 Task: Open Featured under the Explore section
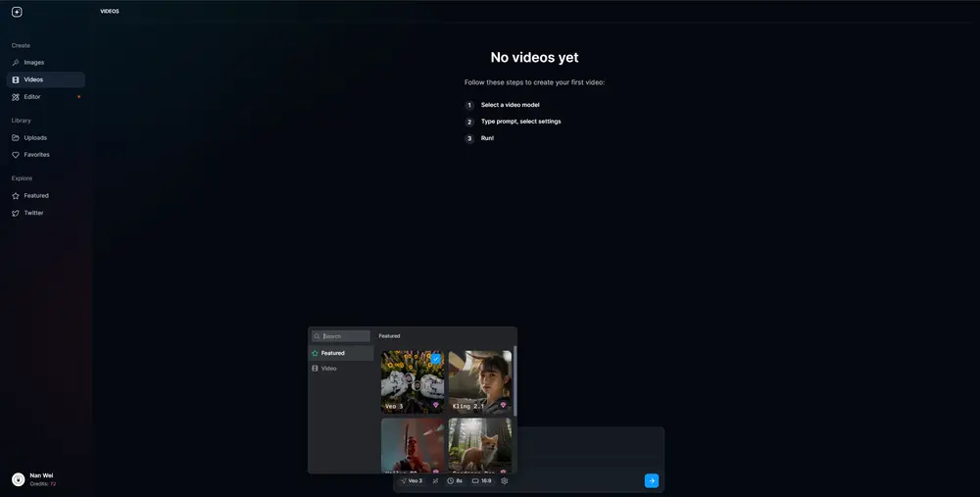(x=36, y=196)
